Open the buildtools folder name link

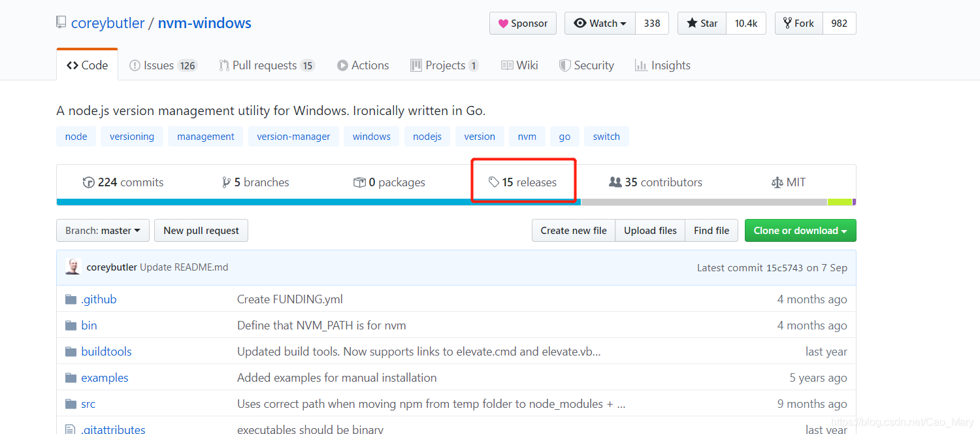pyautogui.click(x=106, y=352)
